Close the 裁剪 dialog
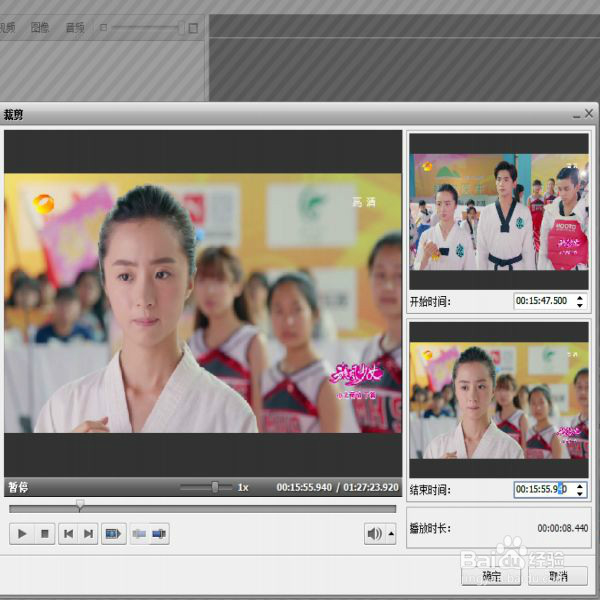The width and height of the screenshot is (600, 600). (x=589, y=114)
